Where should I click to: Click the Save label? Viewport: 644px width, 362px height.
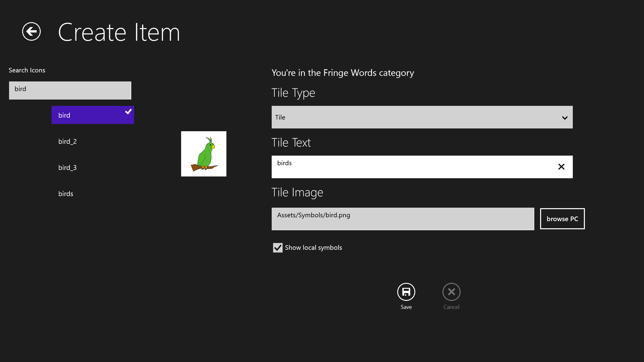(x=406, y=307)
